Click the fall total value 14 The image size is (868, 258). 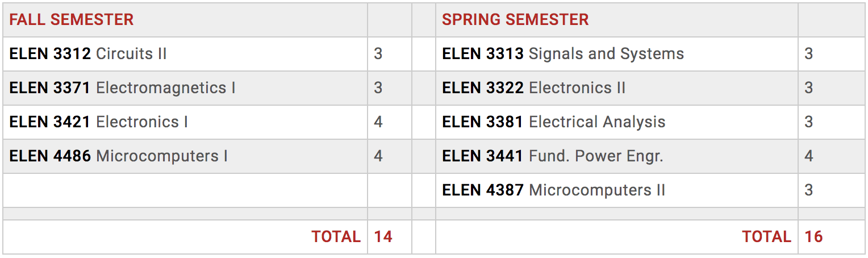tap(383, 237)
